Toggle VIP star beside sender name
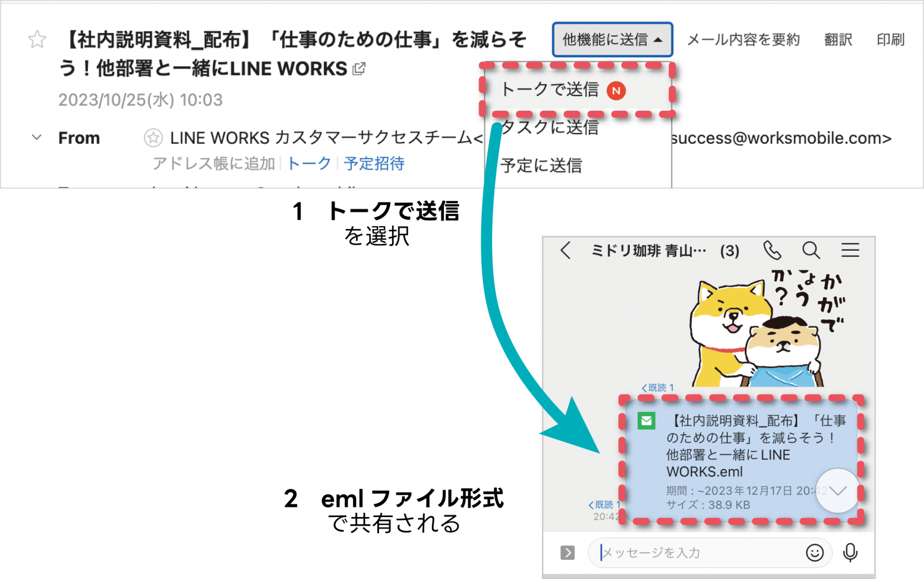Screen dimensions: 924x579 point(153,138)
